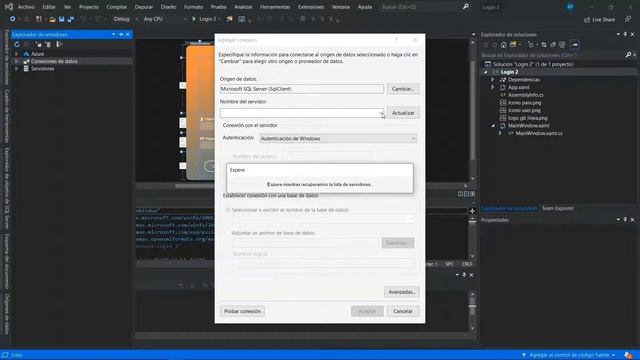640x360 pixels.
Task: Click the Connect to Database icon in Server Explorer
Action: [x=38, y=44]
